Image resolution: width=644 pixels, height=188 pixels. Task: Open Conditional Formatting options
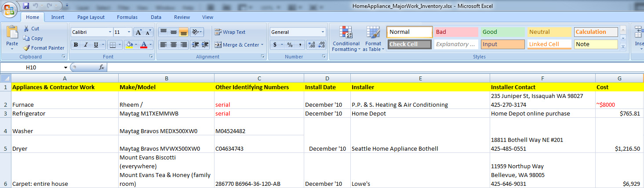(346, 39)
